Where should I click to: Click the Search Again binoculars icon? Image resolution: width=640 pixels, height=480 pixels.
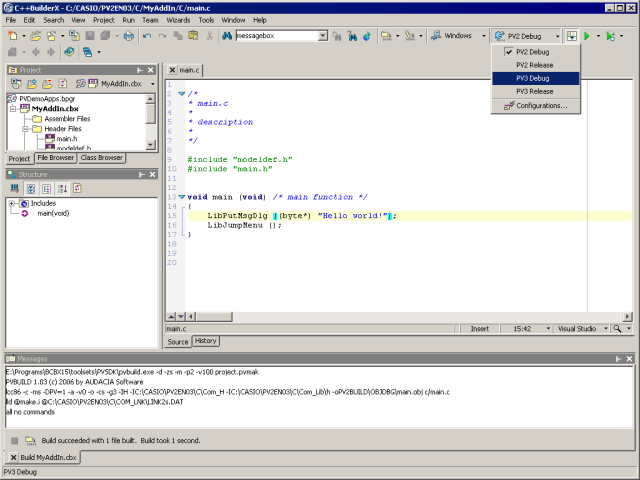click(337, 36)
